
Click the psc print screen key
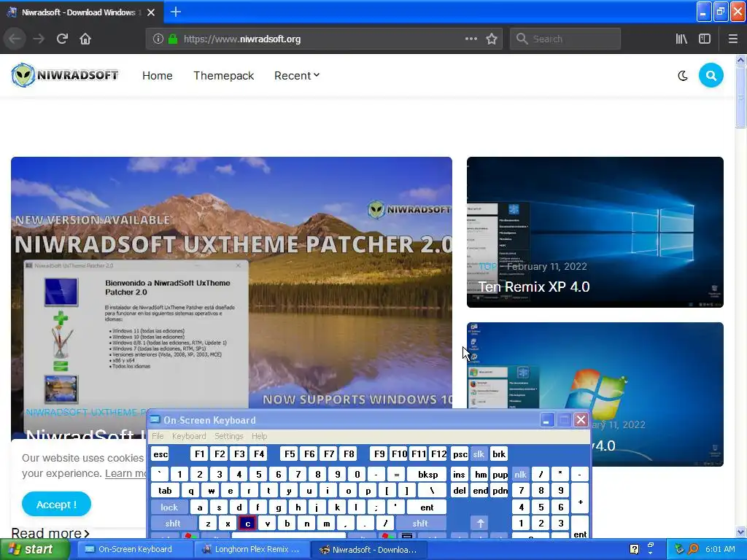click(460, 454)
